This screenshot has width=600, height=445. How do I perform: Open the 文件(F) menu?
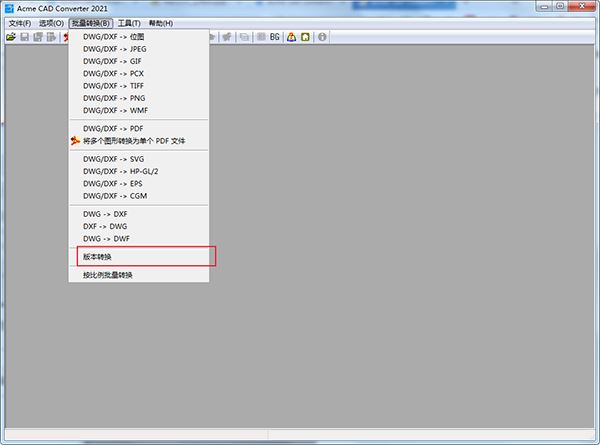click(20, 23)
